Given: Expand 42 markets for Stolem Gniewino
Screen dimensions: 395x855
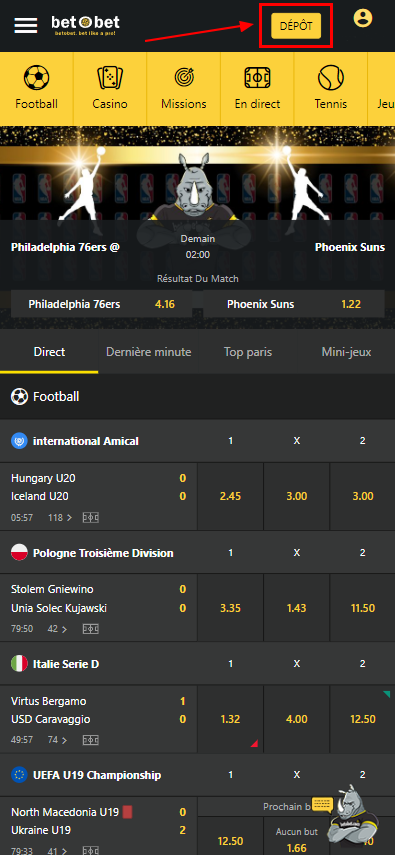Looking at the screenshot, I should pyautogui.click(x=58, y=629).
